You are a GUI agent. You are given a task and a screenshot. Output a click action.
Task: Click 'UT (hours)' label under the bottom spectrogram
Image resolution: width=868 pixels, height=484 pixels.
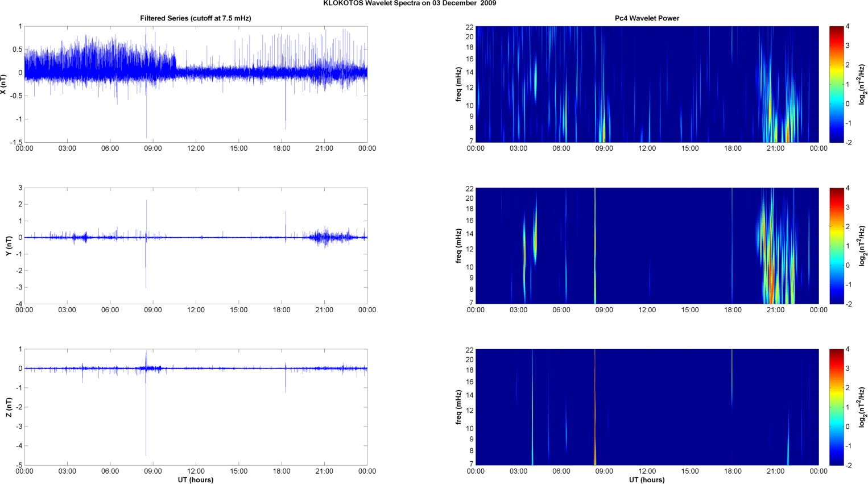(647, 479)
